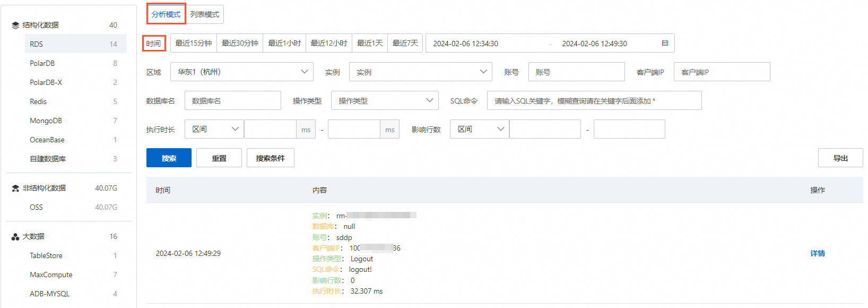Open the 影响行数 区间 dropdown
Image resolution: width=868 pixels, height=308 pixels.
480,129
